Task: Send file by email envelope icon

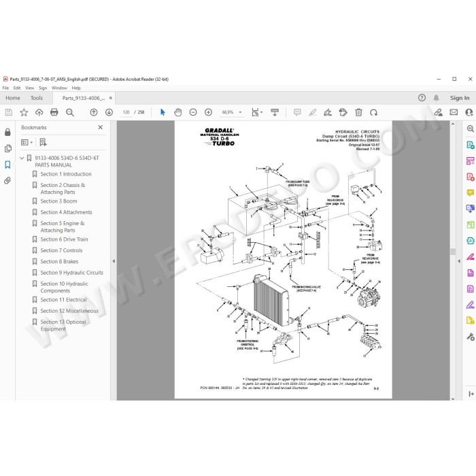Action: coord(454,112)
